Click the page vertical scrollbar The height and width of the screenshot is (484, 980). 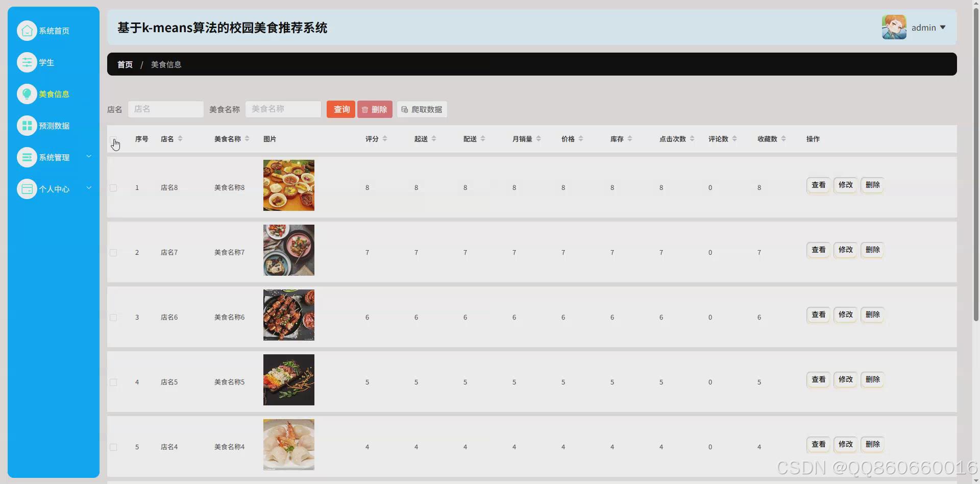976,163
